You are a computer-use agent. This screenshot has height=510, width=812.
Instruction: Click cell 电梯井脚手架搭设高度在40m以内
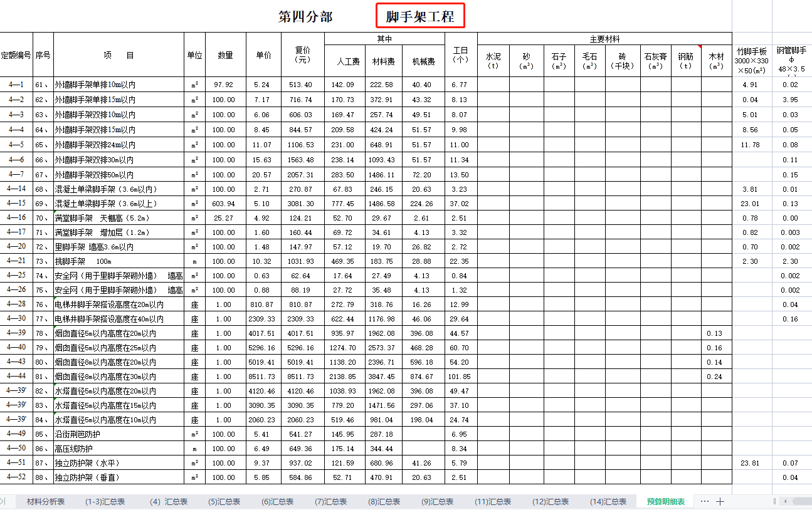[119, 319]
